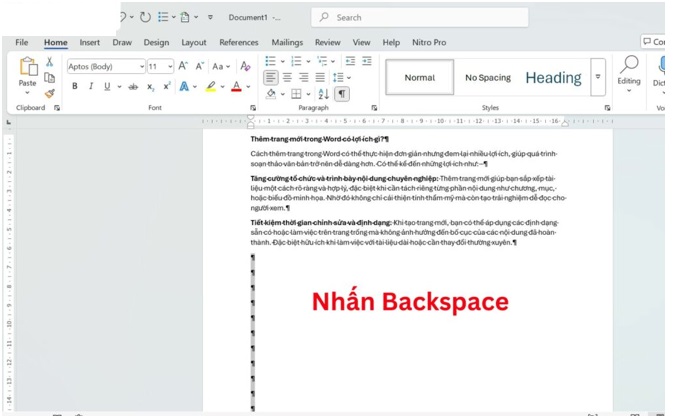Switch to the Review tab

tap(328, 42)
